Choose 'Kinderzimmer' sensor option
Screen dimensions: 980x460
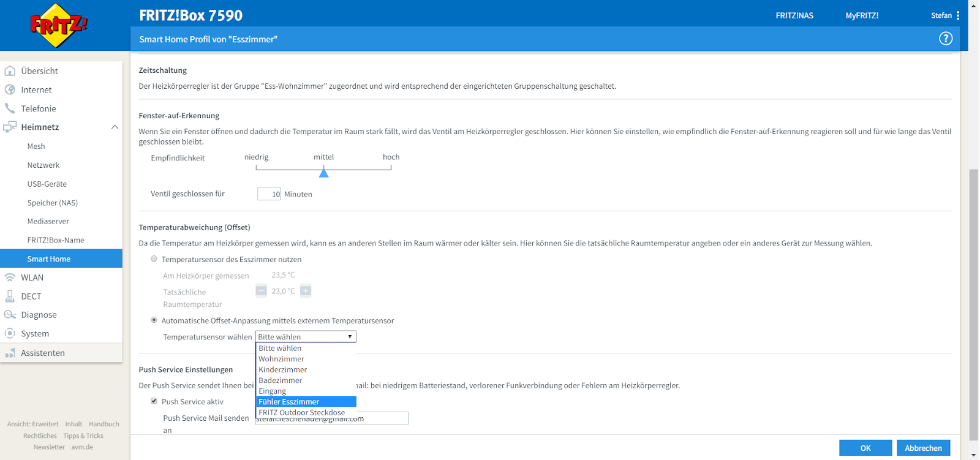point(306,369)
